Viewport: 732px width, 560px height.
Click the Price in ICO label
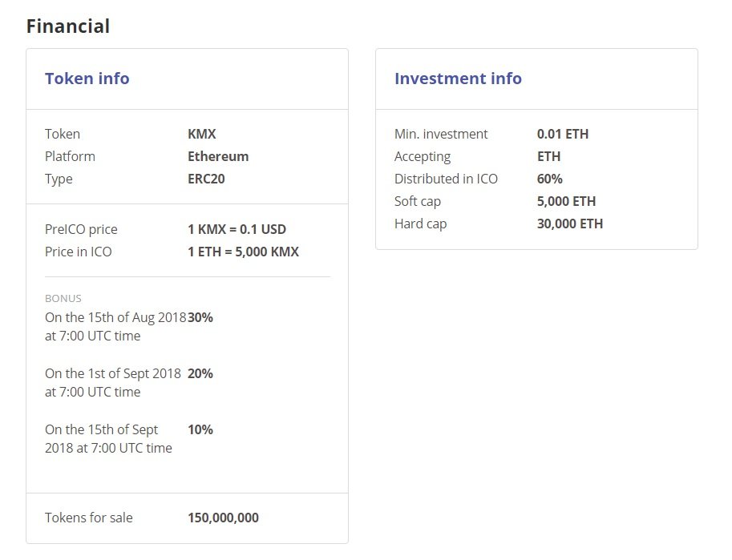click(x=79, y=252)
